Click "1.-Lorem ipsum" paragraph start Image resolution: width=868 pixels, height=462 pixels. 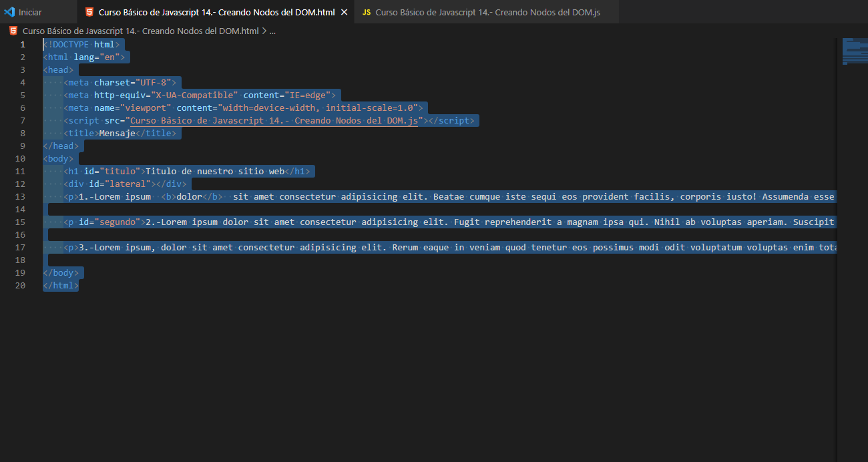click(x=115, y=196)
